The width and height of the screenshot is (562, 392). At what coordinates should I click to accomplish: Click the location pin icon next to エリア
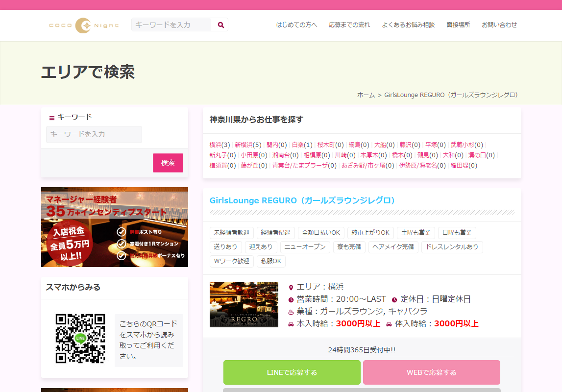291,287
